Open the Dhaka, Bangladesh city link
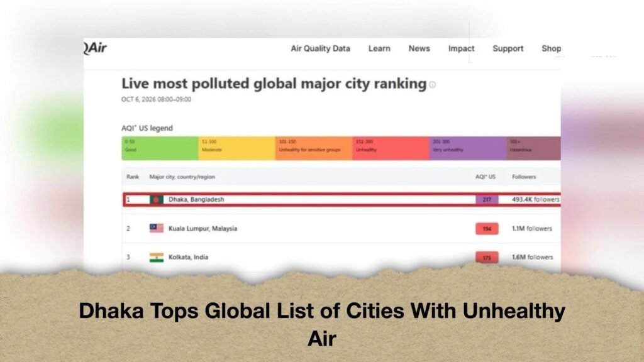The image size is (644, 362). pyautogui.click(x=196, y=199)
